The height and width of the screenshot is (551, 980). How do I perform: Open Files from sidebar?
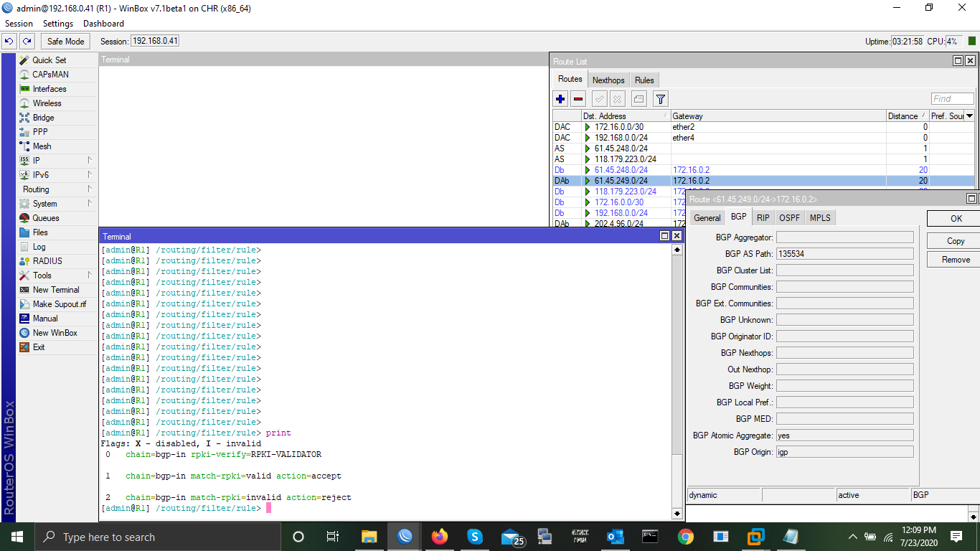point(40,232)
